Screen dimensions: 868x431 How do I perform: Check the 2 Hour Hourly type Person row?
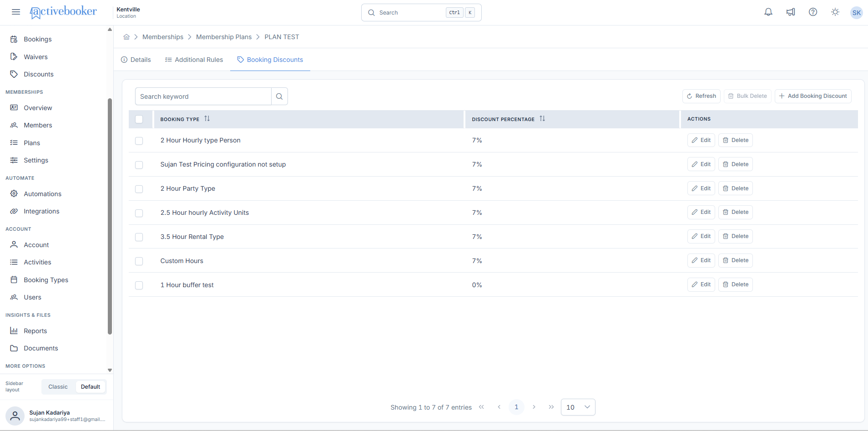pyautogui.click(x=139, y=141)
